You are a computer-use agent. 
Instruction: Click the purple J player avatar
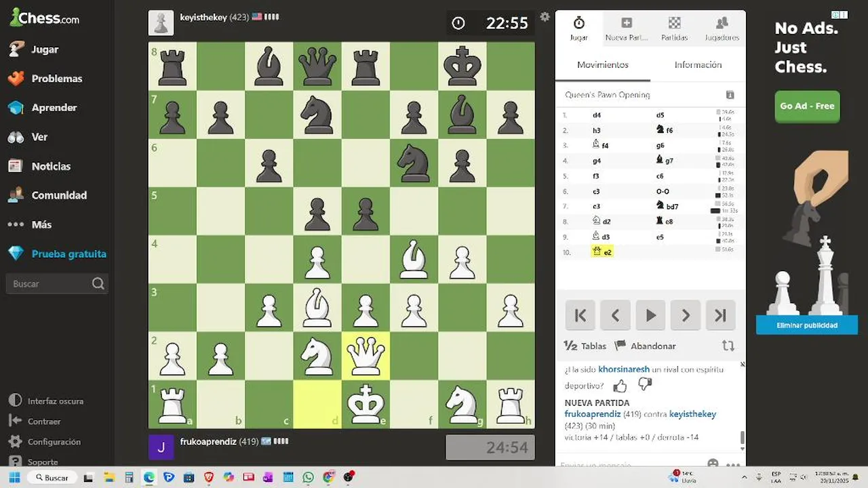coord(161,447)
